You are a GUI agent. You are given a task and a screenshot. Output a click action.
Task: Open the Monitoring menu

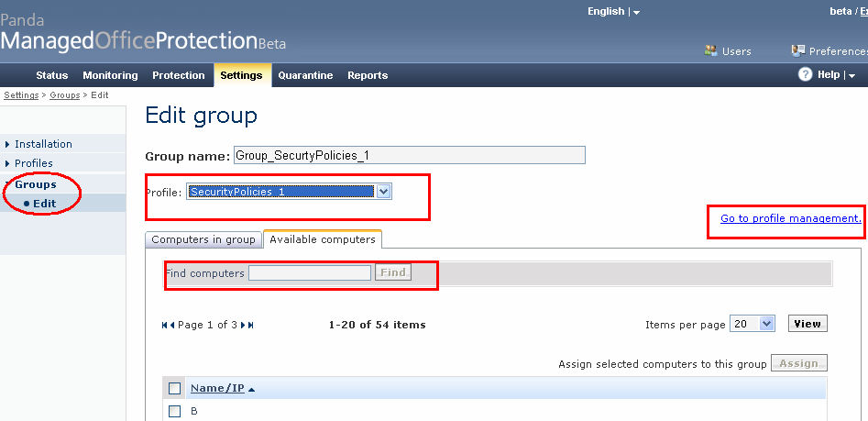(110, 75)
